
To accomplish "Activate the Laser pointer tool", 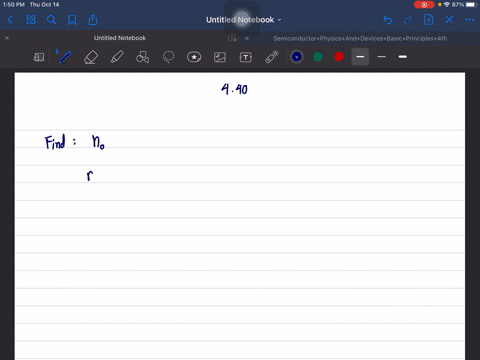I will point(272,57).
